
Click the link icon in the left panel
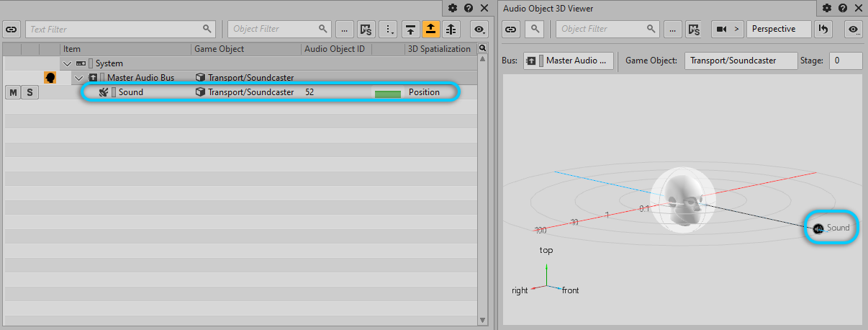[x=12, y=30]
